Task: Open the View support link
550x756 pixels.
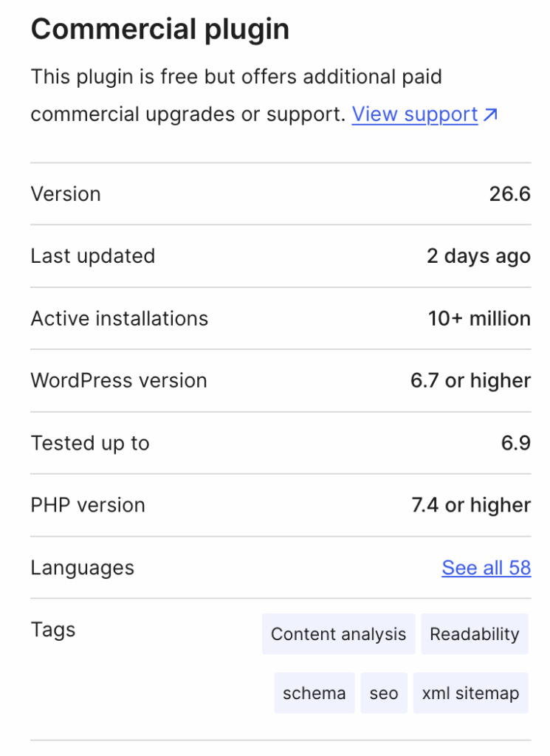Action: pyautogui.click(x=415, y=114)
